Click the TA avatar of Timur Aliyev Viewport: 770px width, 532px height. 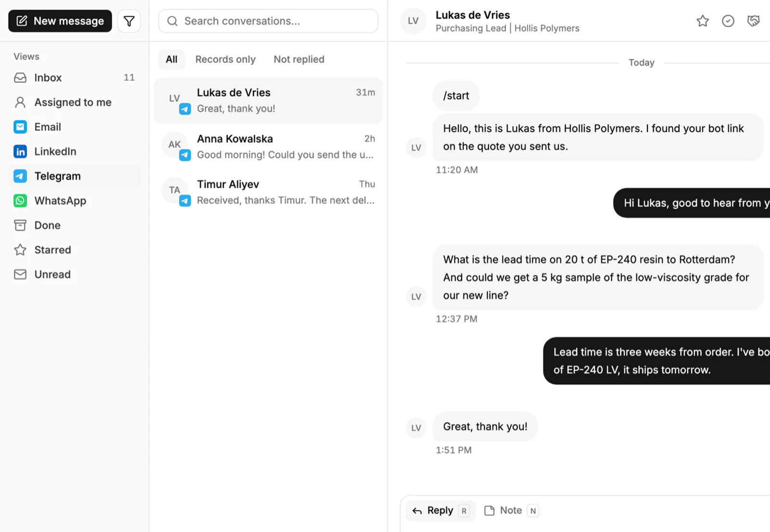click(x=174, y=190)
